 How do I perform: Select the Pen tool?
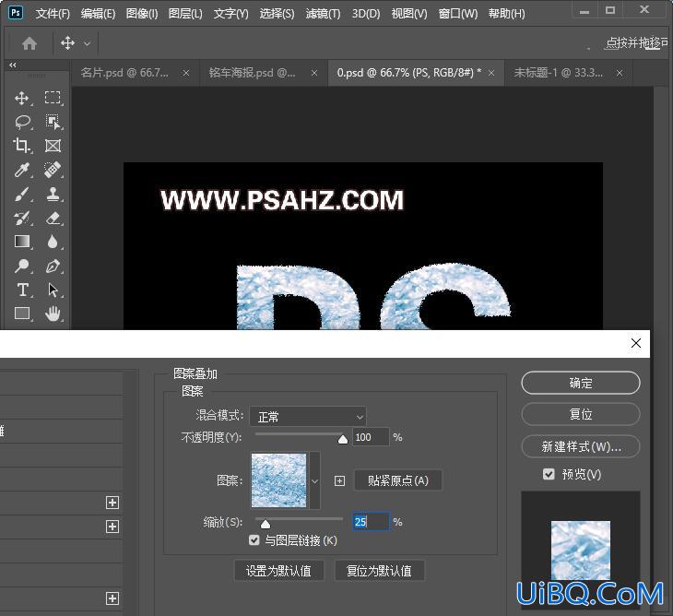[53, 266]
